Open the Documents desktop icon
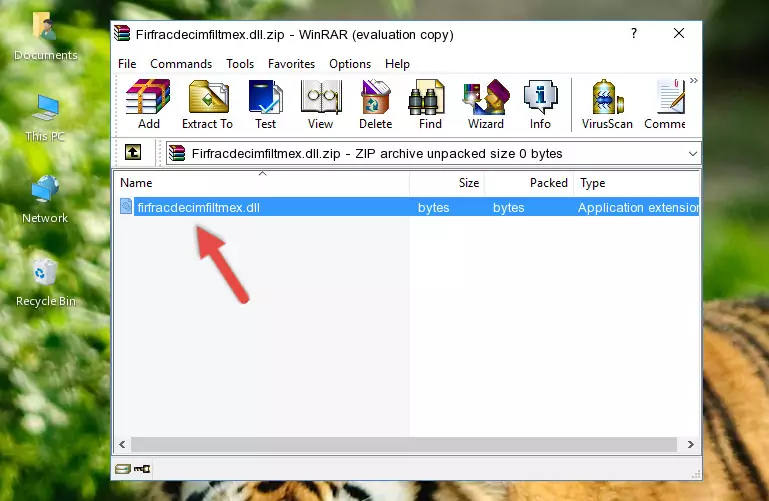 [46, 37]
